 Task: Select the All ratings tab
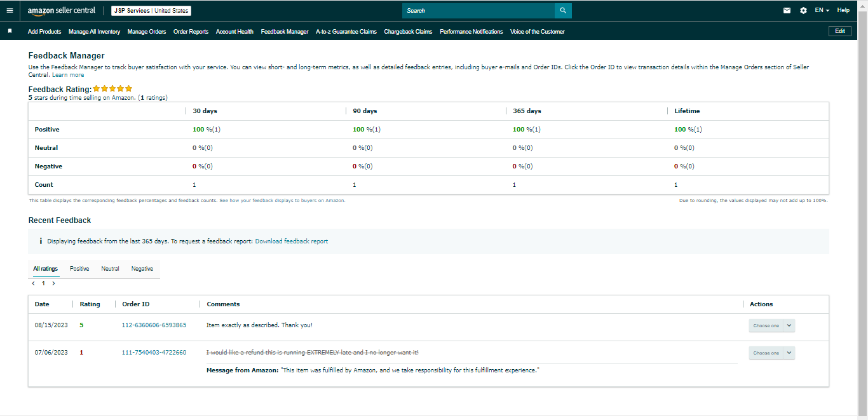[x=46, y=269]
